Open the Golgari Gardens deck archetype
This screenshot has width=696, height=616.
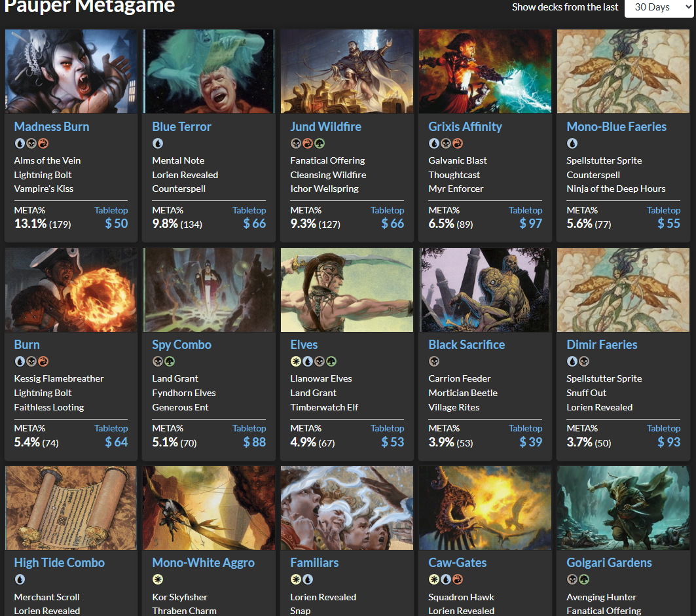(609, 562)
